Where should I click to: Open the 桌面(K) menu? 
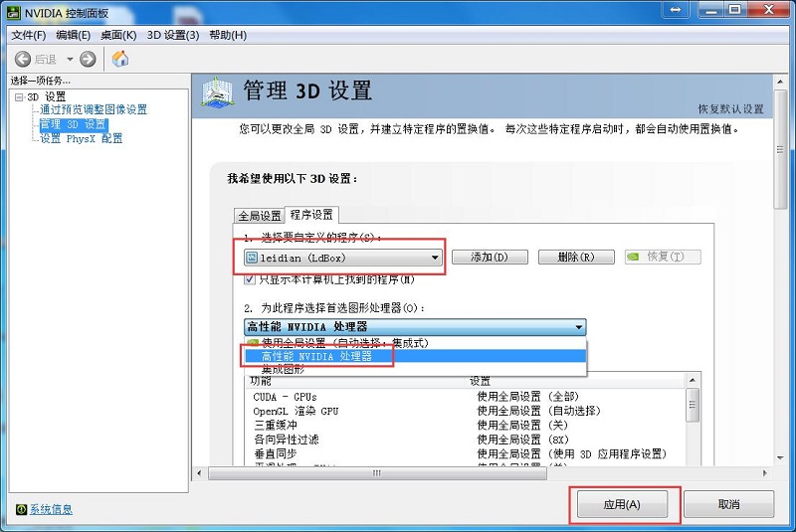(118, 35)
